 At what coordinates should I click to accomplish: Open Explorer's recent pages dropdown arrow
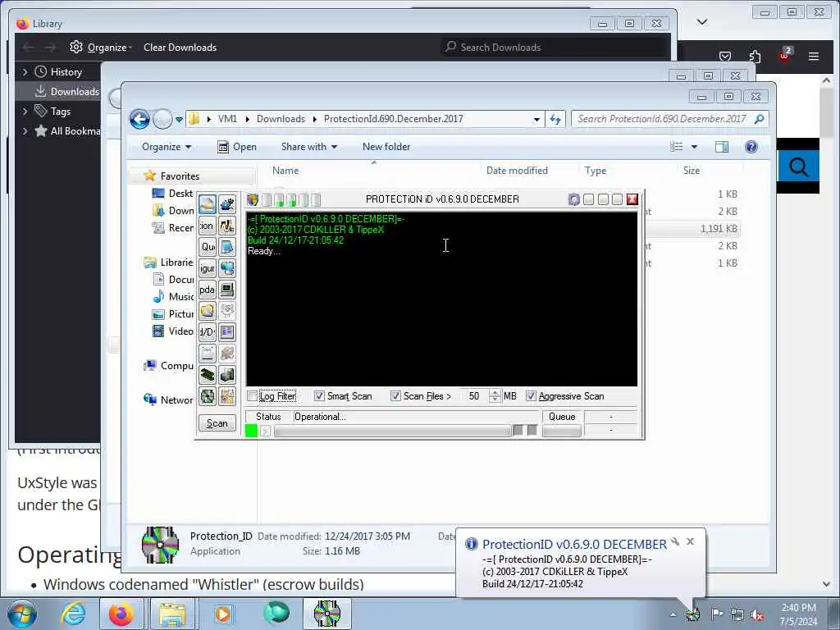179,120
